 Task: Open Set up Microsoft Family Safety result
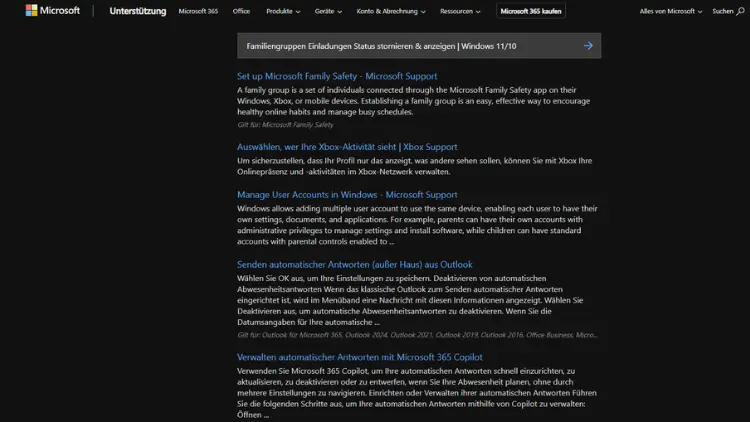(337, 76)
